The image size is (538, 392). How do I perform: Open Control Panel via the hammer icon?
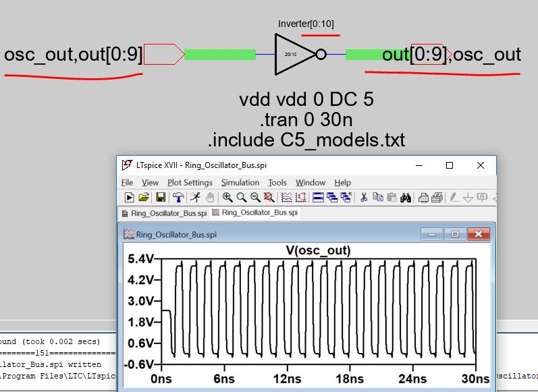pyautogui.click(x=178, y=198)
